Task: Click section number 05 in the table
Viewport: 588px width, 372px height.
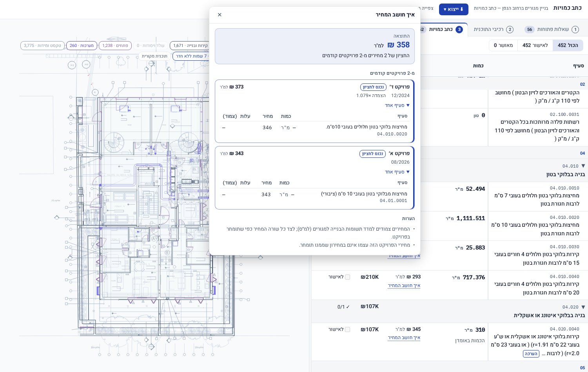Action: [583, 368]
